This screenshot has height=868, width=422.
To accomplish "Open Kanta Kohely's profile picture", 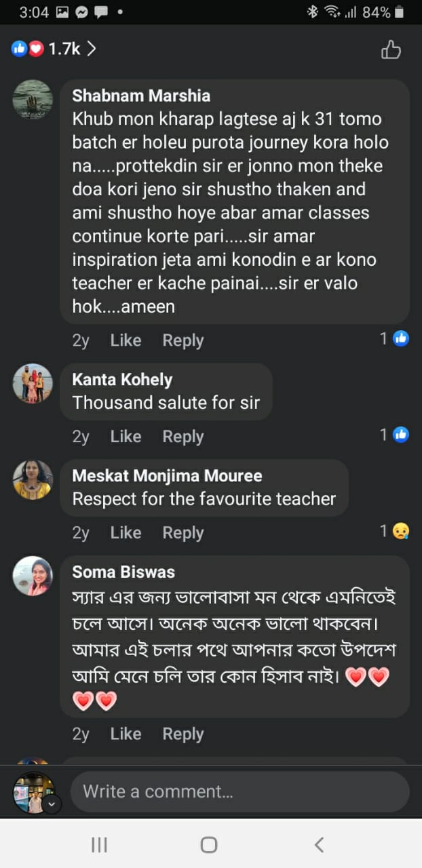I will (x=33, y=383).
